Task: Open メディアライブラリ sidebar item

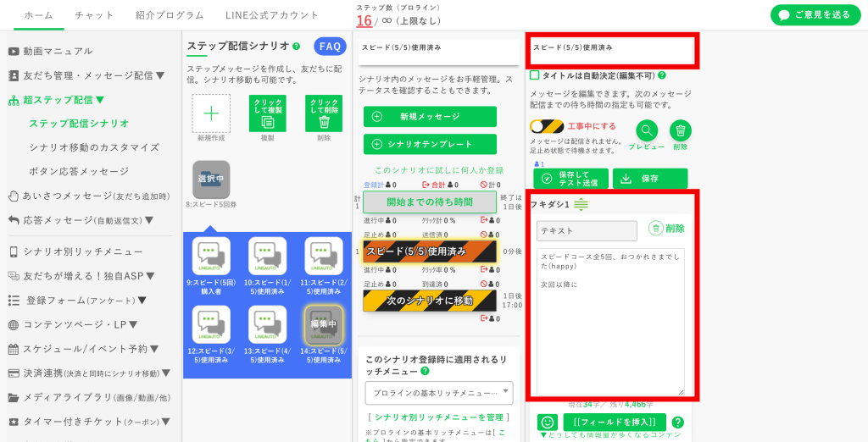Action: 89,398
